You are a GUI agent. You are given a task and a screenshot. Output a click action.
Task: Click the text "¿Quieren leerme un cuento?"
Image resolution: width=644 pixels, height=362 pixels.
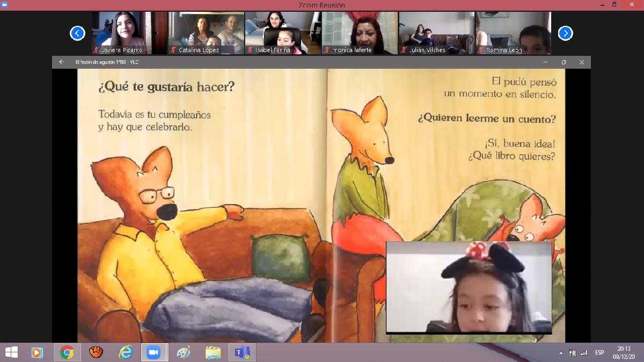[x=487, y=119]
